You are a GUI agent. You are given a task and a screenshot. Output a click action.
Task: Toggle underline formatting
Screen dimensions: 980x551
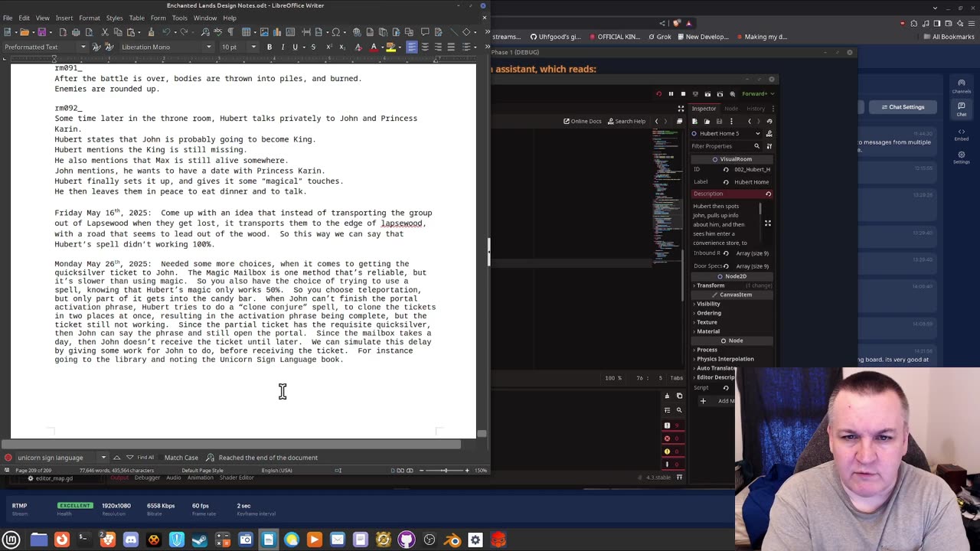(x=295, y=47)
